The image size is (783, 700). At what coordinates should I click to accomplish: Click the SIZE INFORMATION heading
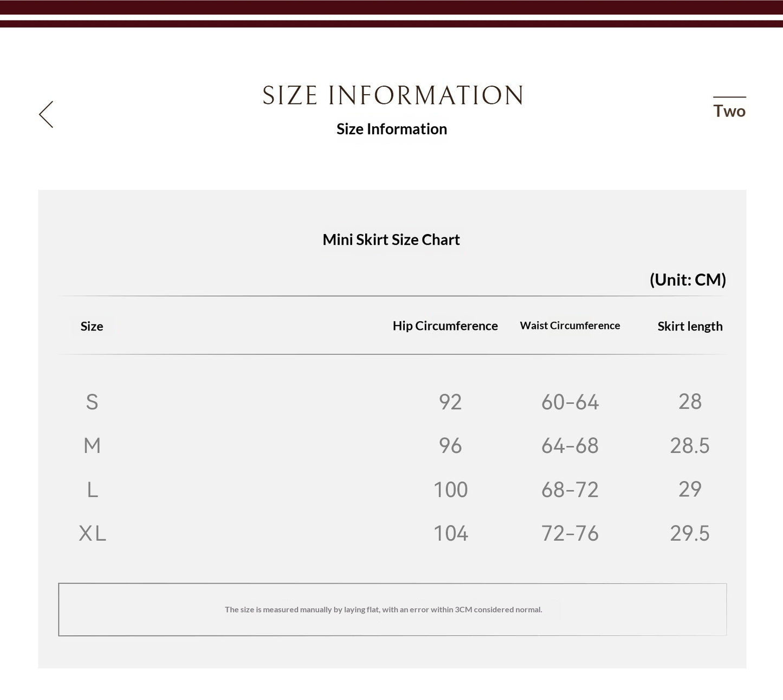tap(393, 95)
